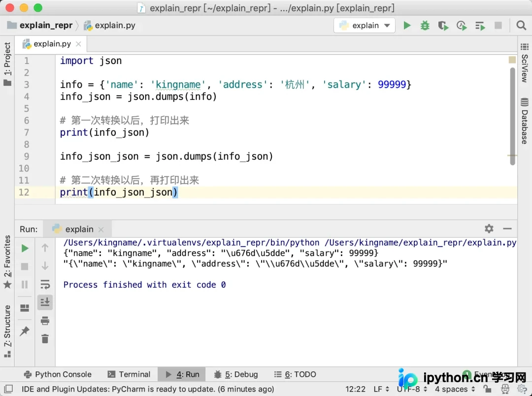Toggle file read-only lock icon
The width and height of the screenshot is (532, 396).
click(487, 389)
